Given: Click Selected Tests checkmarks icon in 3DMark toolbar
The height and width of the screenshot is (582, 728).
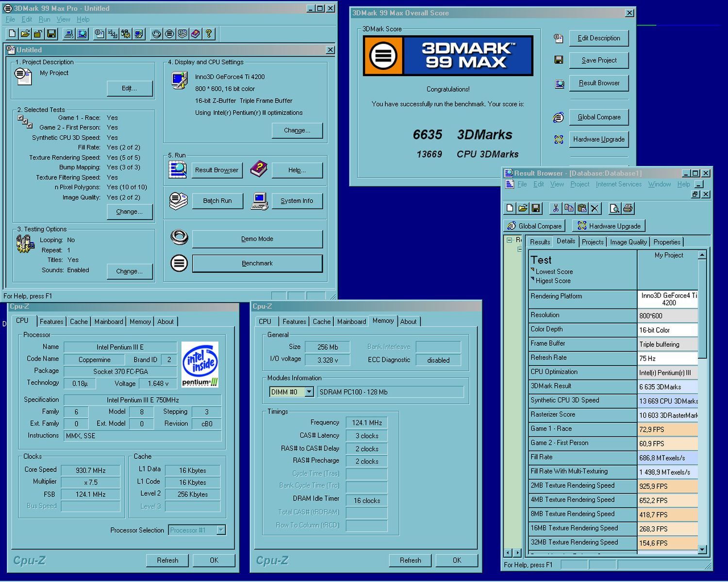Looking at the screenshot, I should click(113, 34).
